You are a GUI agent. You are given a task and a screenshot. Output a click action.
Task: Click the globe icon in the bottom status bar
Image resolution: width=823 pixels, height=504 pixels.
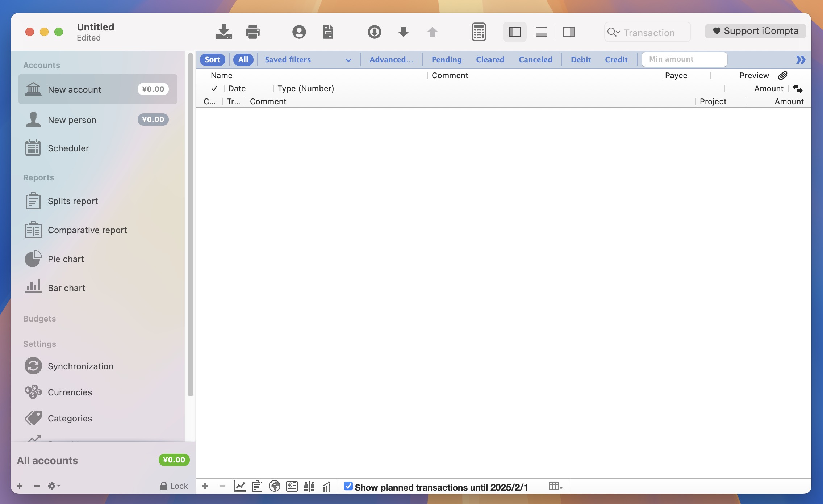(x=274, y=487)
